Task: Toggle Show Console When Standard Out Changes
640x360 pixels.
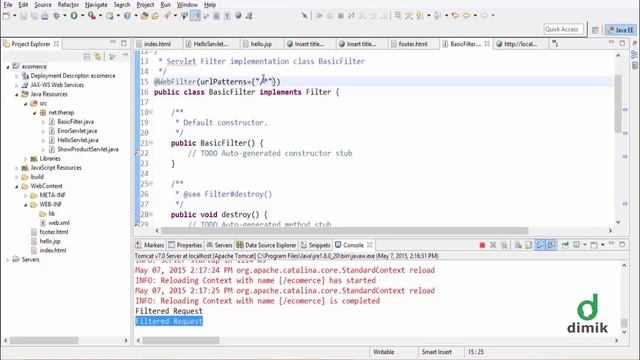Action: [540, 245]
